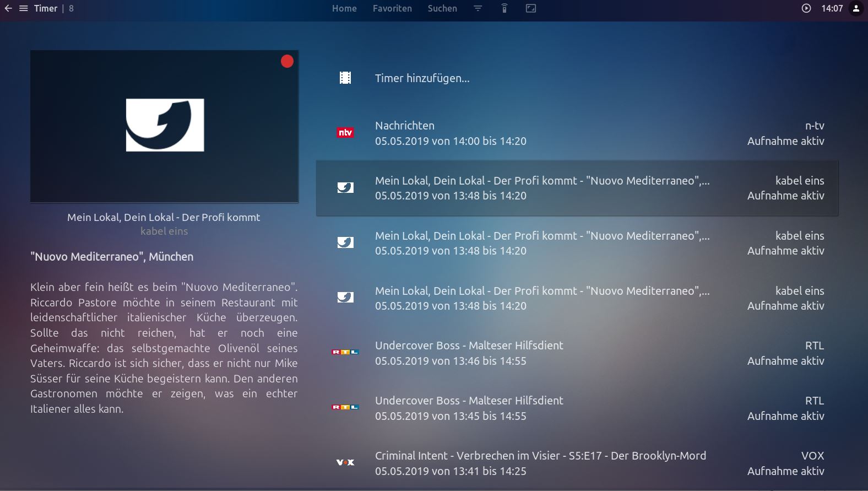
Task: Click the n-tv channel name text
Action: tap(815, 126)
